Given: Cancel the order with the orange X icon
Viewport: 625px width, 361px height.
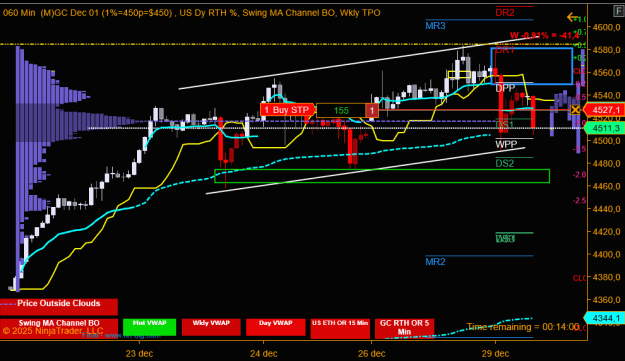Looking at the screenshot, I should [575, 110].
